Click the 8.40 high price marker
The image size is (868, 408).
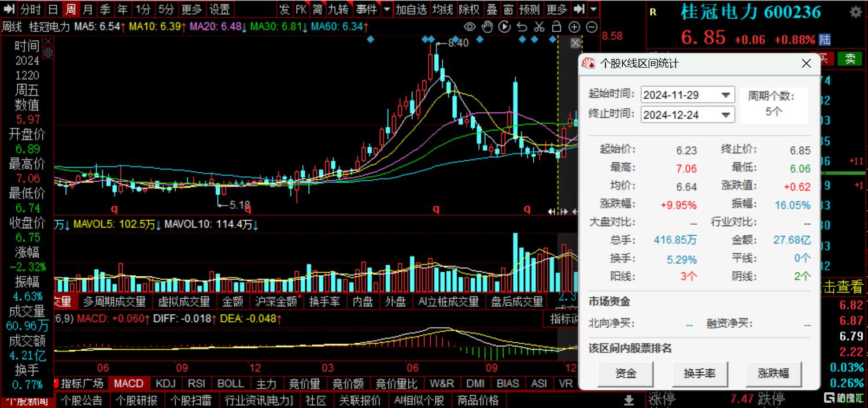coord(459,43)
